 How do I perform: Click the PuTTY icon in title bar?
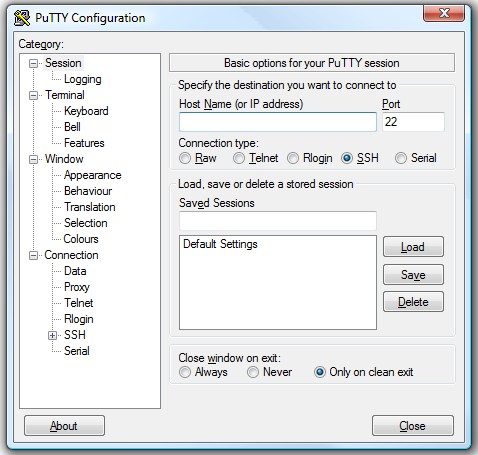[x=22, y=18]
